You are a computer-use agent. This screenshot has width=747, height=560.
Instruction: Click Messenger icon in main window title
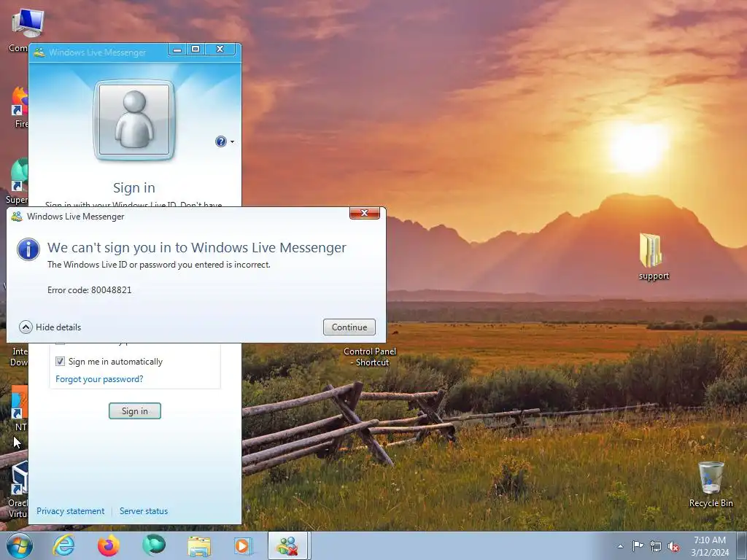tap(39, 52)
